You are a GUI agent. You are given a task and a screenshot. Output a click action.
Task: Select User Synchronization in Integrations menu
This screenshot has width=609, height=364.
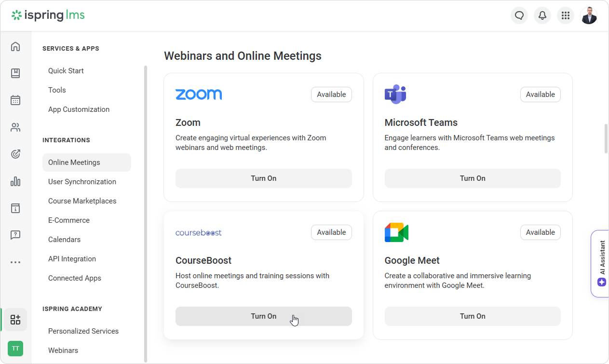[x=82, y=182]
